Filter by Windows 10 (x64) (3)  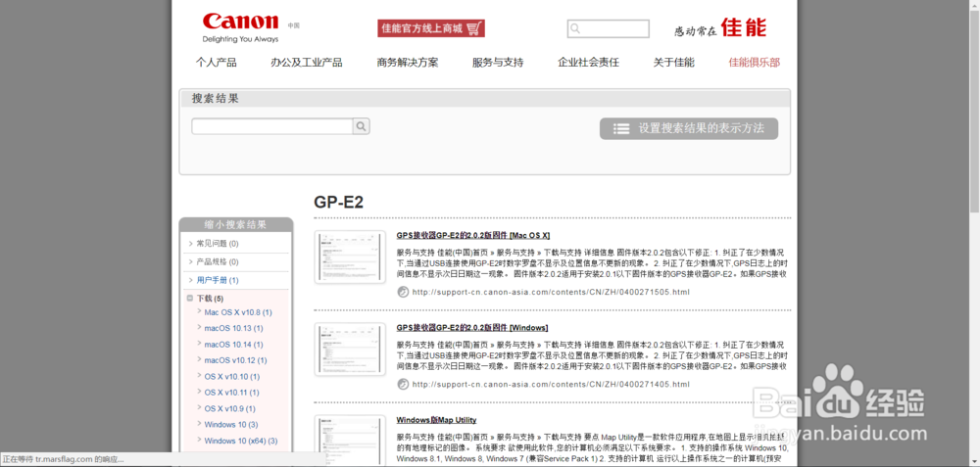241,441
